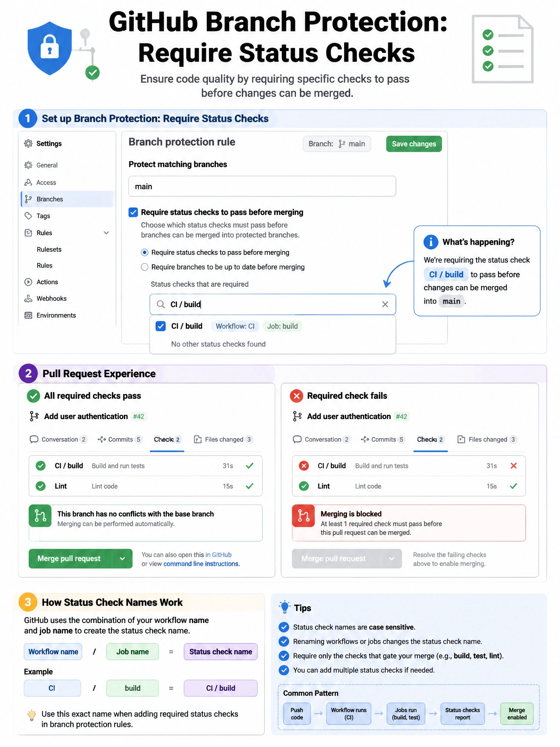Click the Commits icon in the failing panel tabs
560x747 pixels.
click(365, 439)
